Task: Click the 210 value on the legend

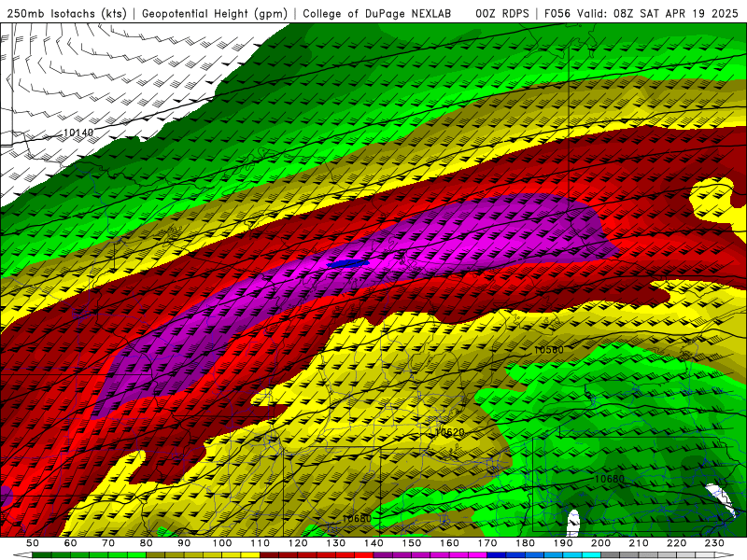Action: point(639,543)
